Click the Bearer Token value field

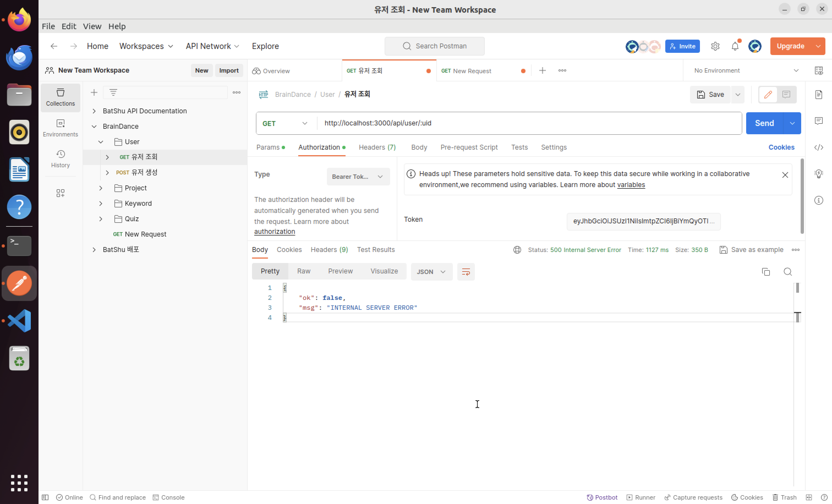643,221
